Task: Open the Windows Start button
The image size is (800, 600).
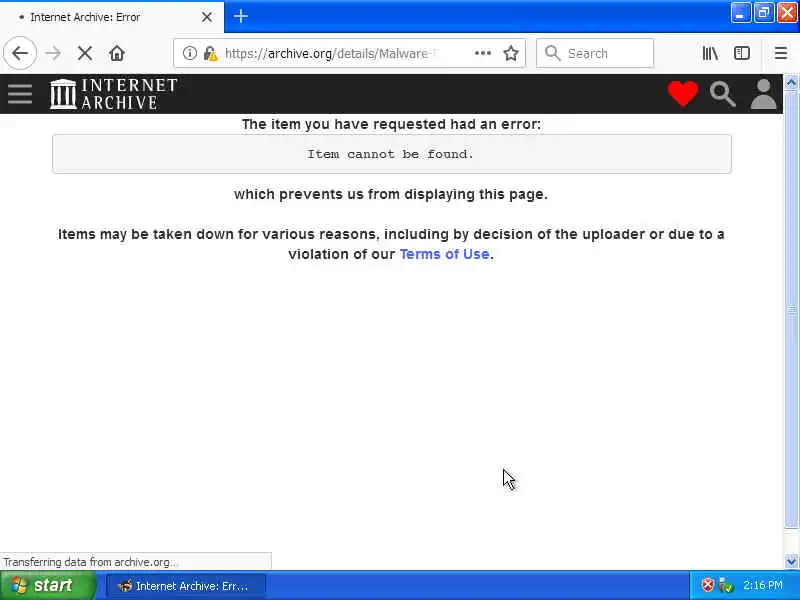Action: [x=48, y=585]
